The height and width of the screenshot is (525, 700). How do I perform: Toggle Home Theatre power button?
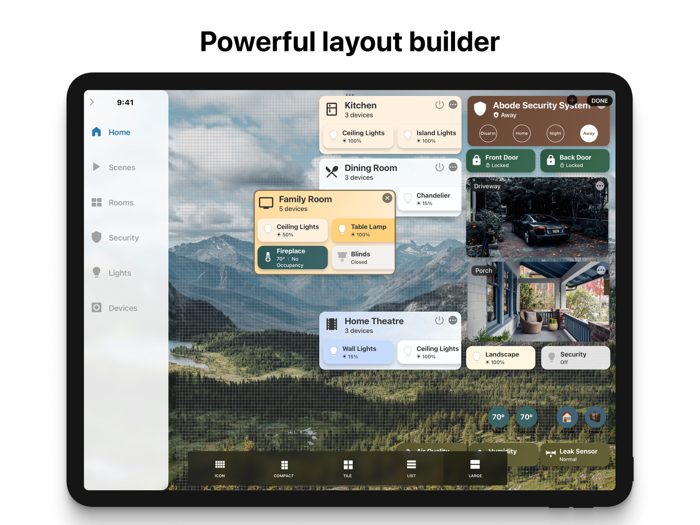click(439, 321)
